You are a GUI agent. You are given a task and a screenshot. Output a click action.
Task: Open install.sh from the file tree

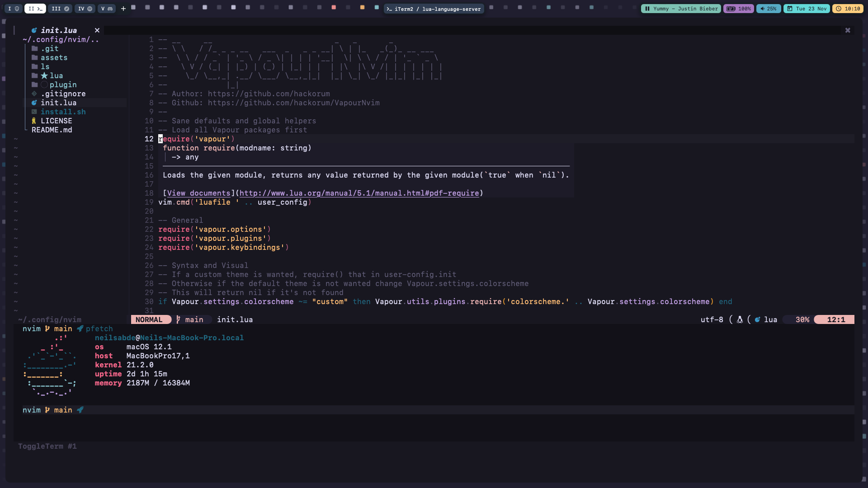[63, 112]
